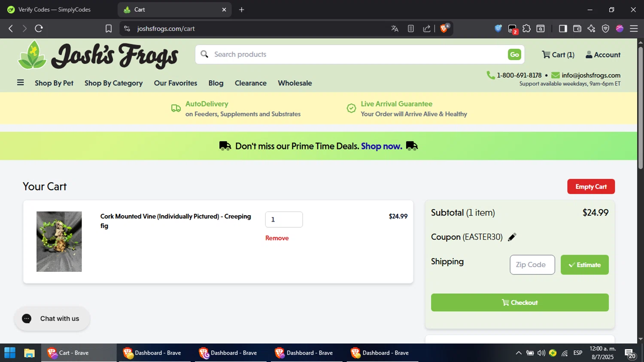Click the Estimate shipping button
The width and height of the screenshot is (644, 362).
584,265
